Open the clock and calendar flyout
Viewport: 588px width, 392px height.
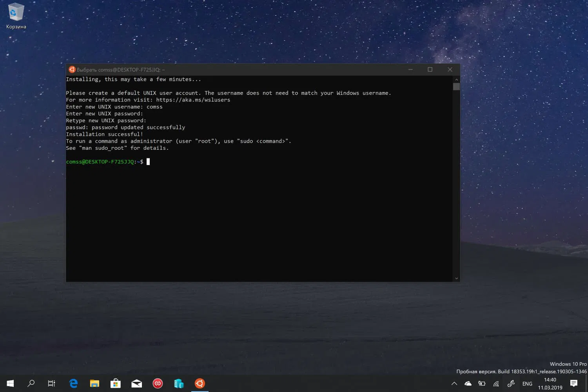tap(550, 383)
